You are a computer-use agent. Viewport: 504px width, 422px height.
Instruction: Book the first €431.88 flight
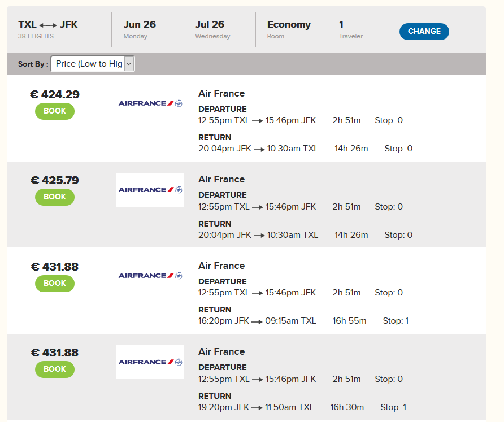[55, 283]
